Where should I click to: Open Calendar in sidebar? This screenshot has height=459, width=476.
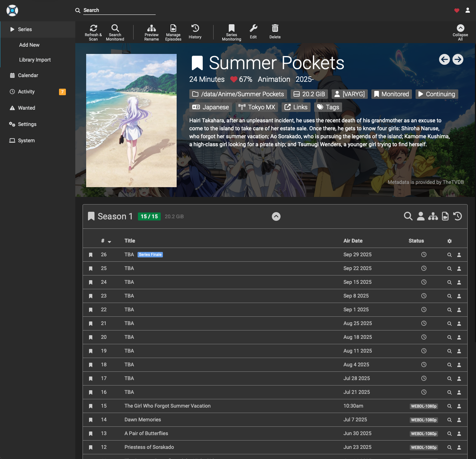(x=38, y=75)
